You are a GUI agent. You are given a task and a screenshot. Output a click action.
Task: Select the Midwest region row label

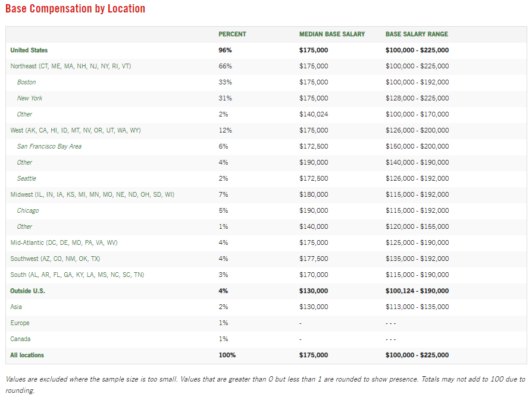point(92,195)
